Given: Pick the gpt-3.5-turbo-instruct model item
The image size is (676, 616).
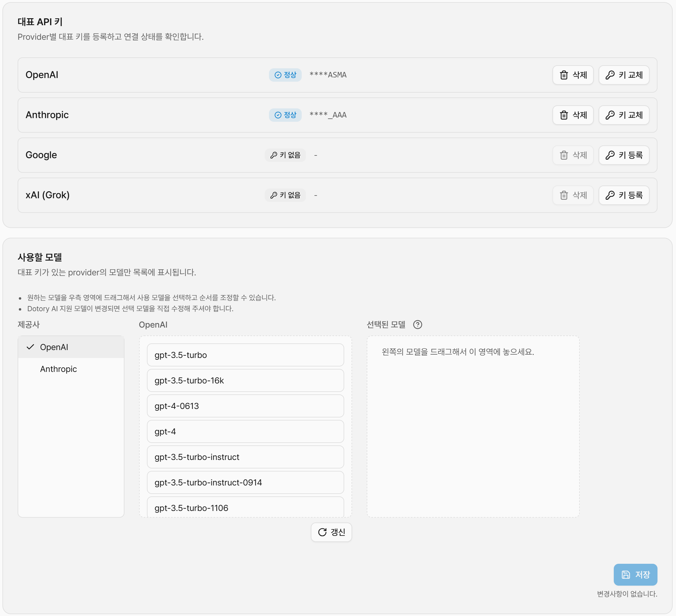Looking at the screenshot, I should point(245,457).
